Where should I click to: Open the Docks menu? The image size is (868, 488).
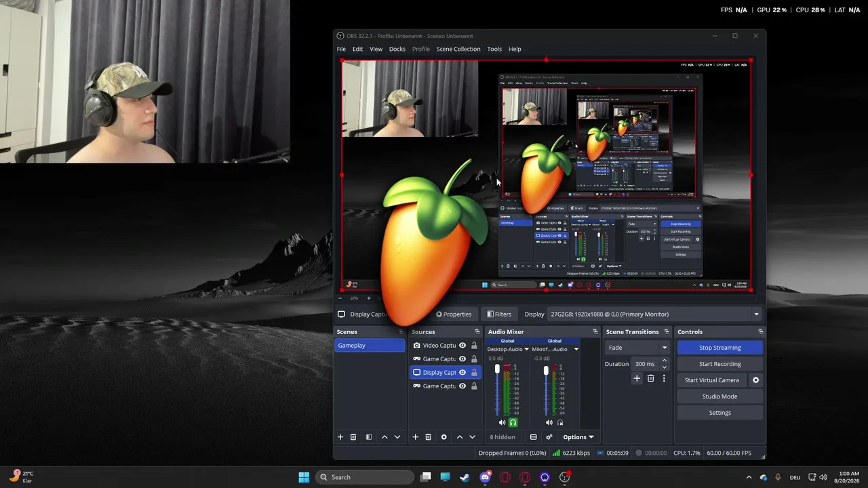pyautogui.click(x=397, y=49)
